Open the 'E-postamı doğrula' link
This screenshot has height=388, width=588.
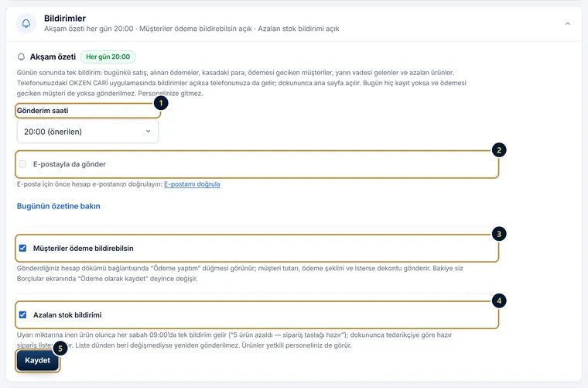tap(192, 184)
